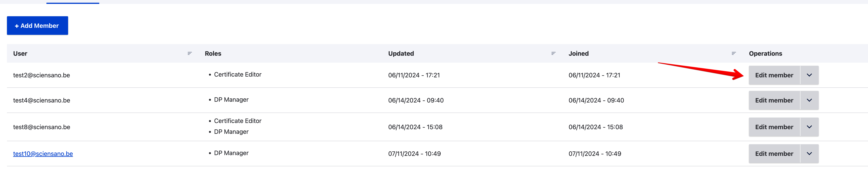Edit member test4@sciensano.be

coord(774,100)
